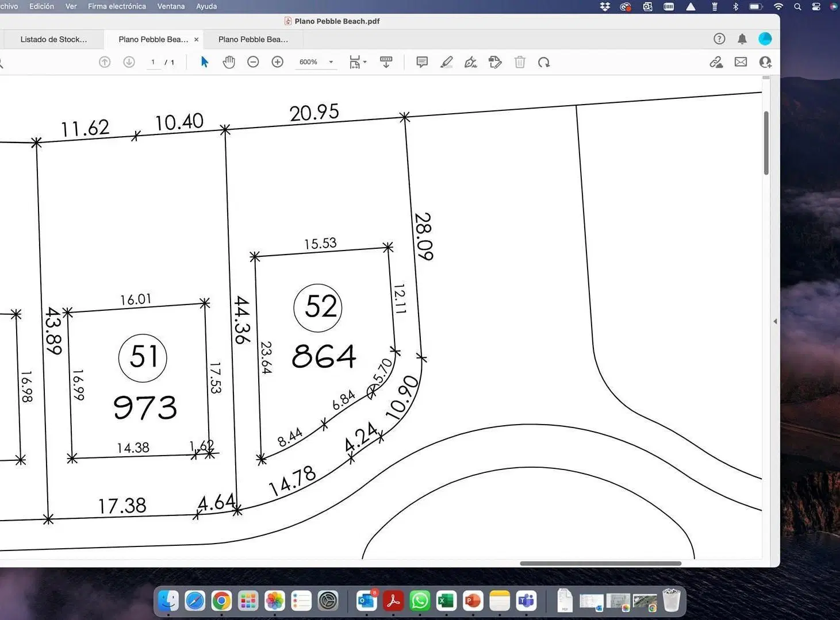The width and height of the screenshot is (840, 620).
Task: Activate the Hand pan tool
Action: (229, 62)
